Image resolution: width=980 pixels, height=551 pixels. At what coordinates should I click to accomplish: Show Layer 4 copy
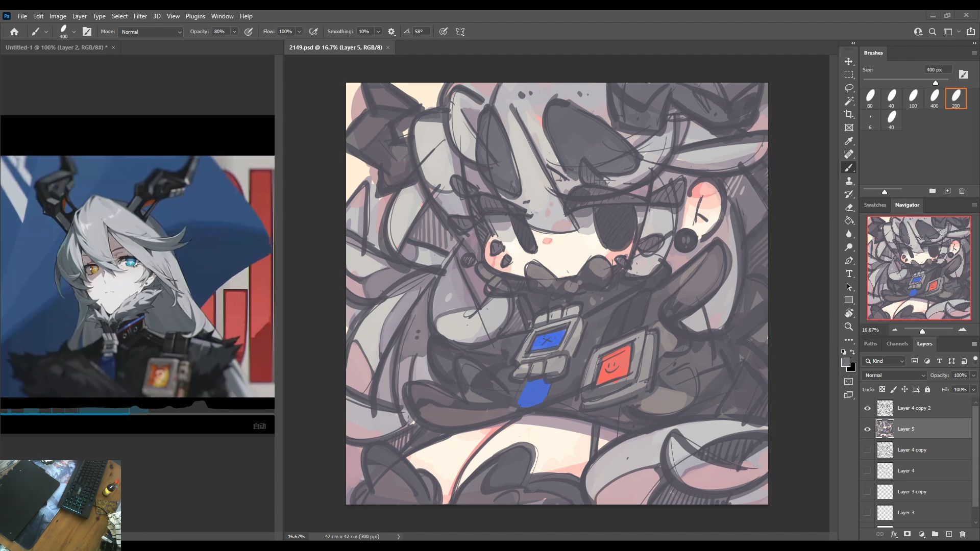tap(867, 450)
